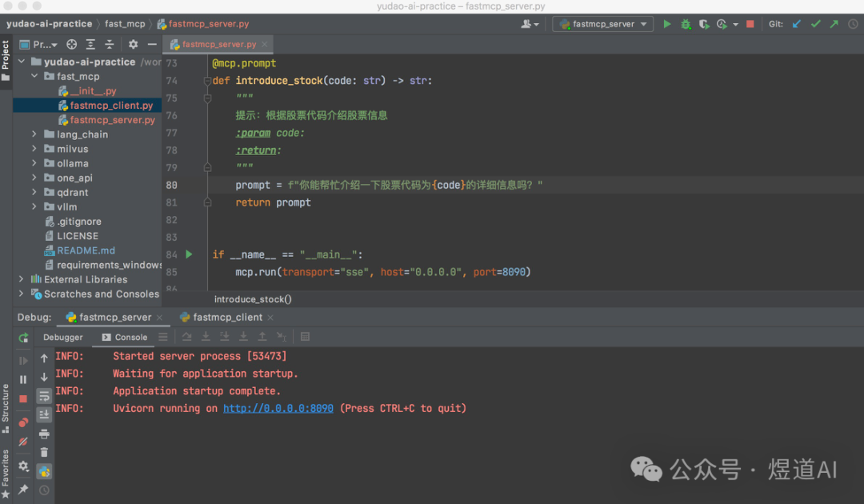Rerun fastmcp_server in Debug panel
This screenshot has height=504, width=864.
[x=23, y=338]
